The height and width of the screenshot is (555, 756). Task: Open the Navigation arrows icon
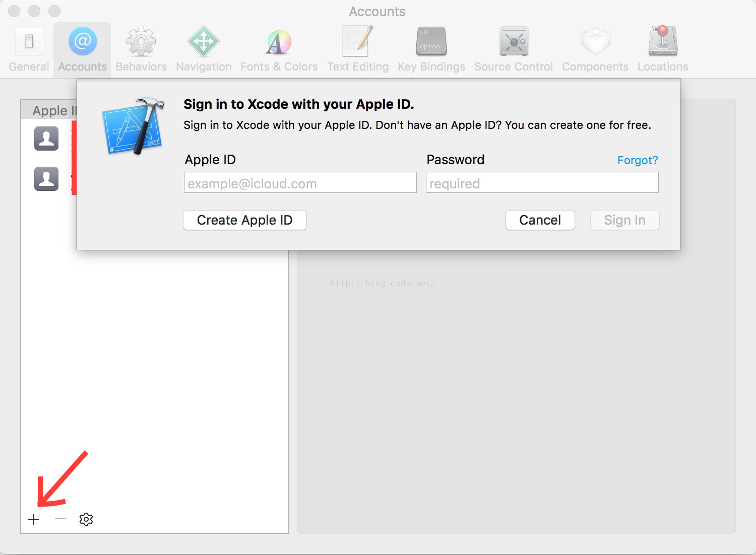tap(204, 41)
